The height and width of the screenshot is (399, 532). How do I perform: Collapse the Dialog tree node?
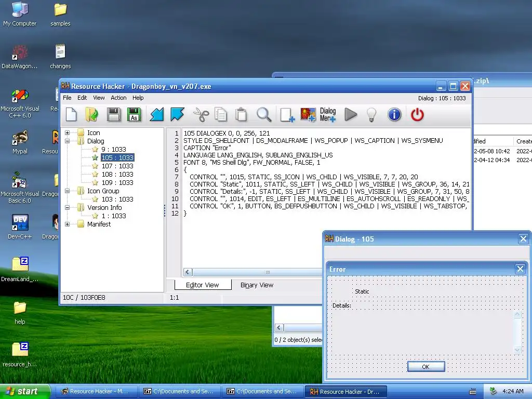click(x=67, y=141)
